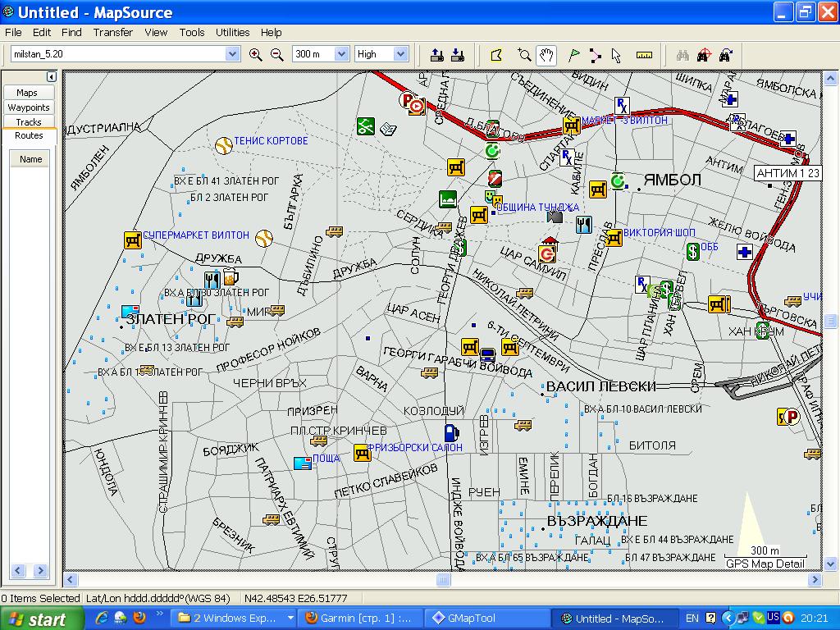Switch to GMapTool taskbar button
The image size is (840, 630).
487,619
